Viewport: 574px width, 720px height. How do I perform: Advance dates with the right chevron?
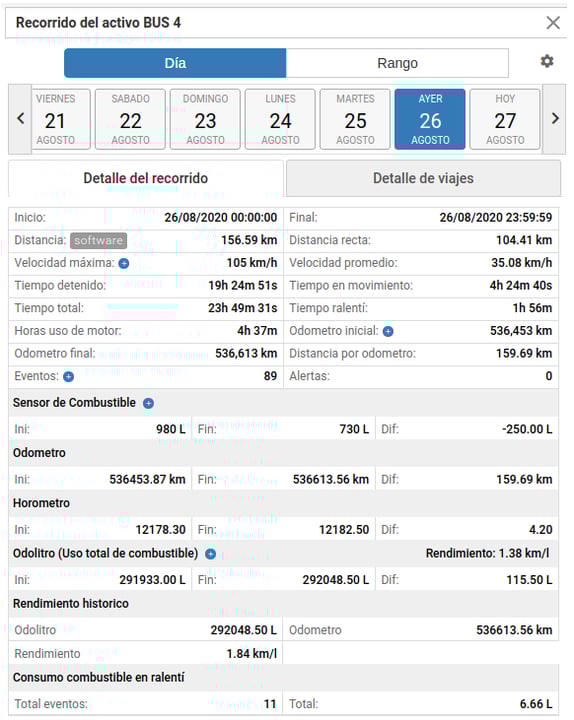(x=555, y=119)
